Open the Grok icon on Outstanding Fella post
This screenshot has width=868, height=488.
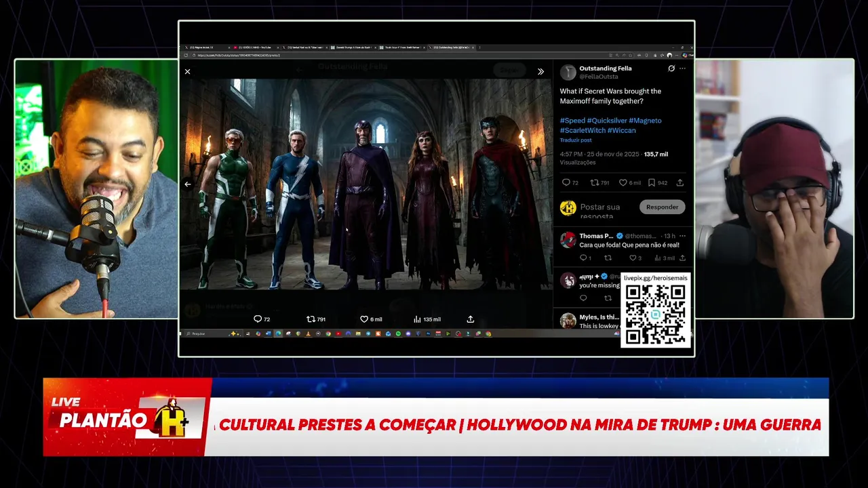(671, 68)
